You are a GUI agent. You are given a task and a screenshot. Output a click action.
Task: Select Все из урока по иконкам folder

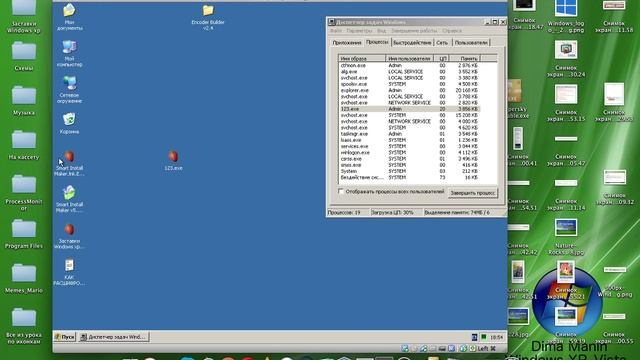24,318
